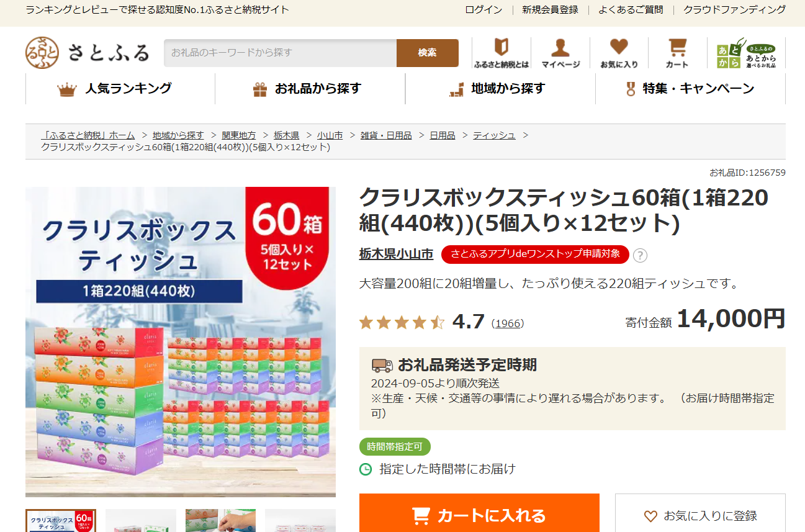Select the second product thumbnail

pos(141,521)
